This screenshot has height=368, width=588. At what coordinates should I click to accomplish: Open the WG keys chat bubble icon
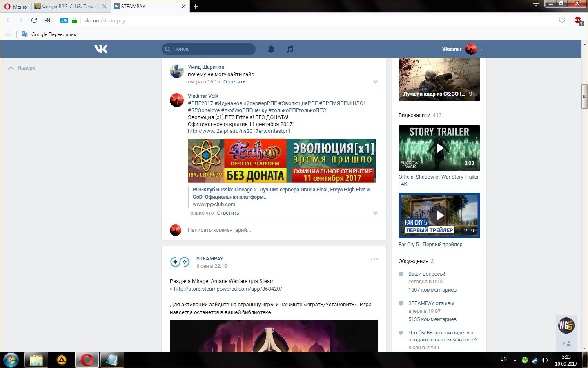point(566,325)
